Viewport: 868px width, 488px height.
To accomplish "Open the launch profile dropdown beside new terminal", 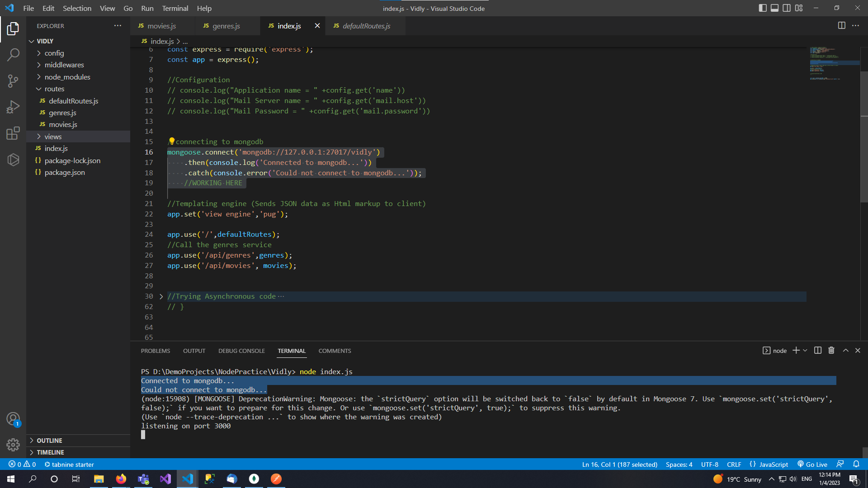I will point(805,351).
